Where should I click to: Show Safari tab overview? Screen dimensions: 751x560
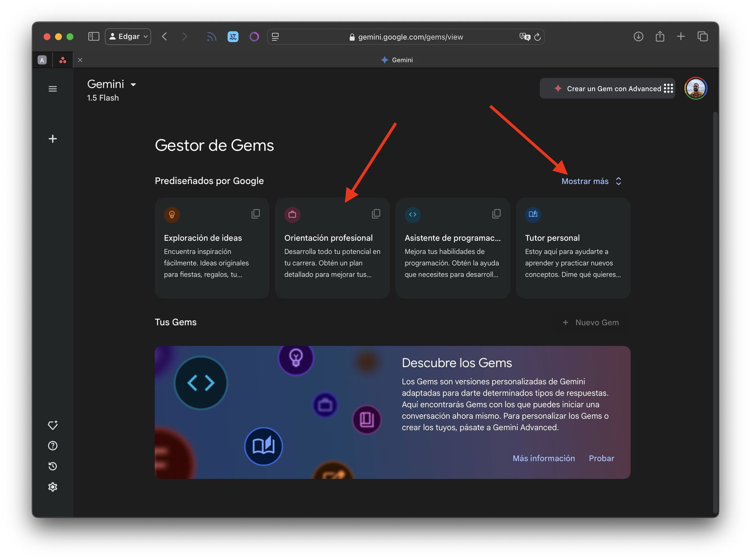[x=703, y=36]
